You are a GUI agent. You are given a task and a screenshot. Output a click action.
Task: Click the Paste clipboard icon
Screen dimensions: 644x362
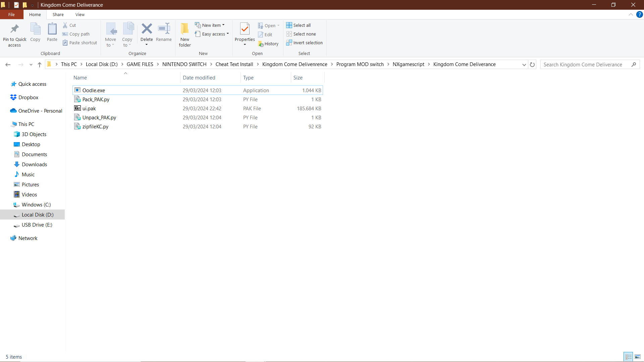coord(52,29)
